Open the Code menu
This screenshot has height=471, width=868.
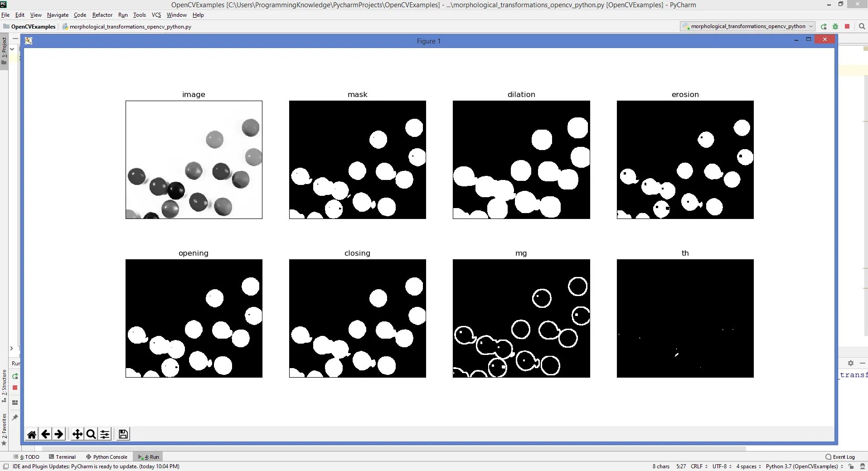tap(80, 15)
